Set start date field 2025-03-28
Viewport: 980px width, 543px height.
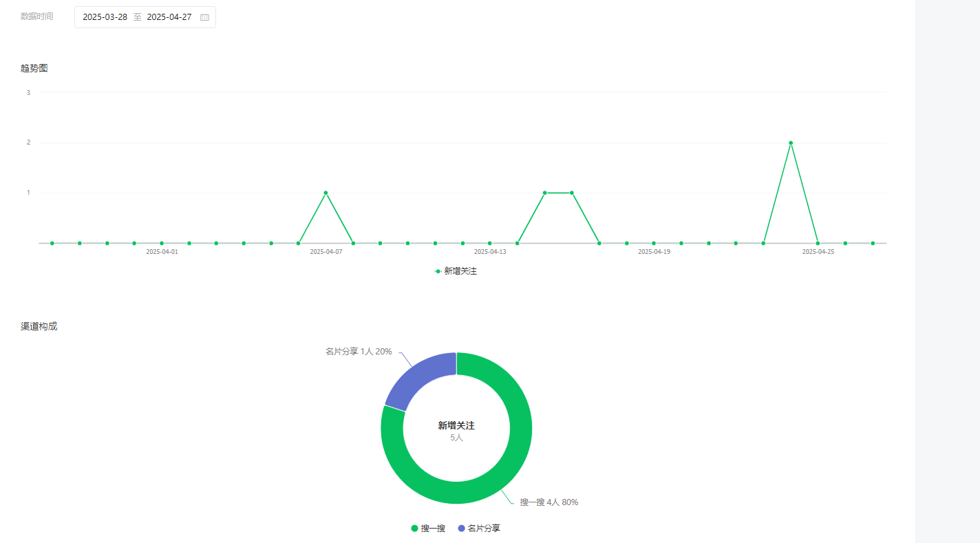[x=105, y=17]
